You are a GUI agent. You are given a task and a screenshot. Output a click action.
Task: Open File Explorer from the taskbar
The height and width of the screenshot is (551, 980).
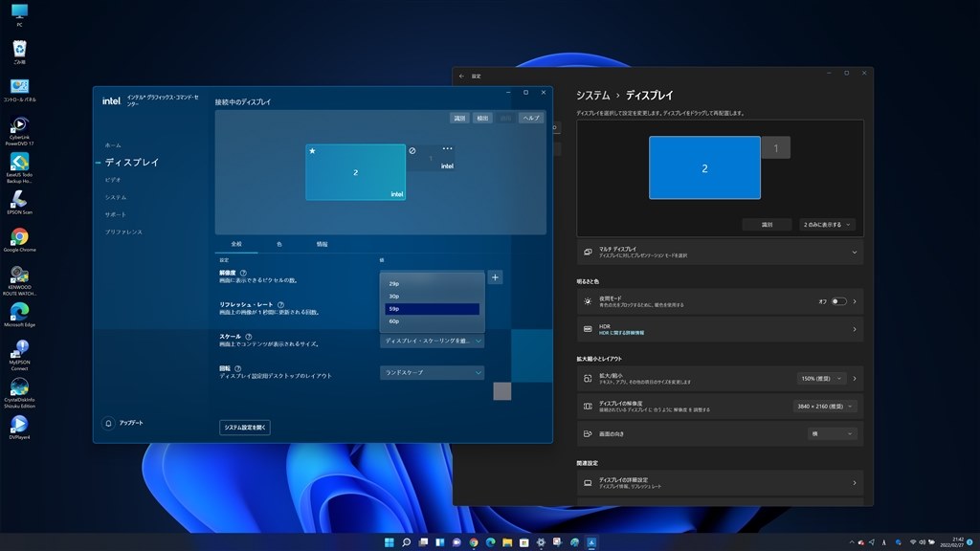(x=507, y=542)
